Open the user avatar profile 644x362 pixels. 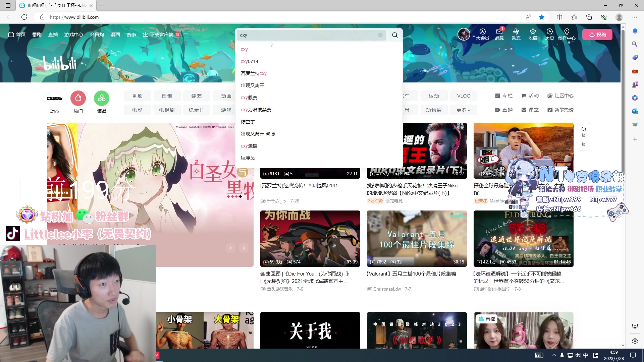(x=464, y=34)
